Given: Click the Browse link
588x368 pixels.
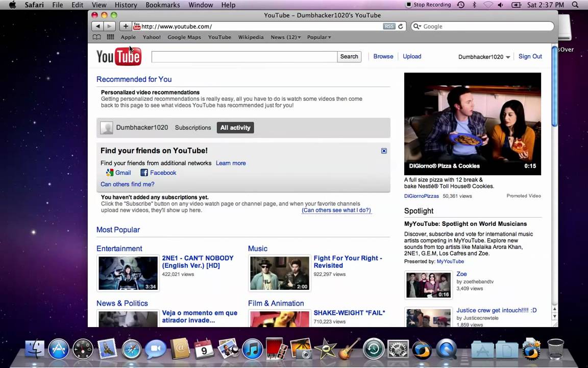Looking at the screenshot, I should [x=383, y=56].
